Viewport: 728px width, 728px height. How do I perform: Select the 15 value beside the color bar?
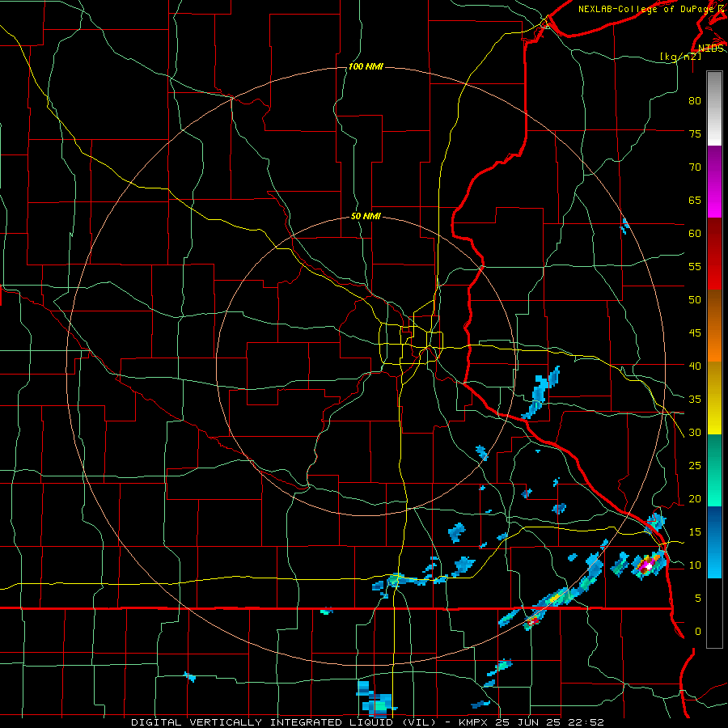point(695,532)
